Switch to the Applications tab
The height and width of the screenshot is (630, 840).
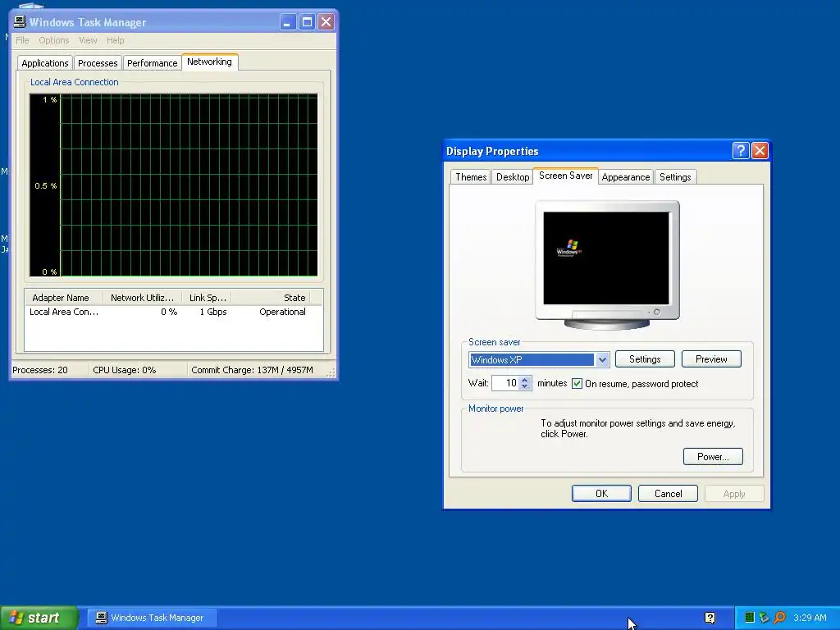[x=45, y=63]
